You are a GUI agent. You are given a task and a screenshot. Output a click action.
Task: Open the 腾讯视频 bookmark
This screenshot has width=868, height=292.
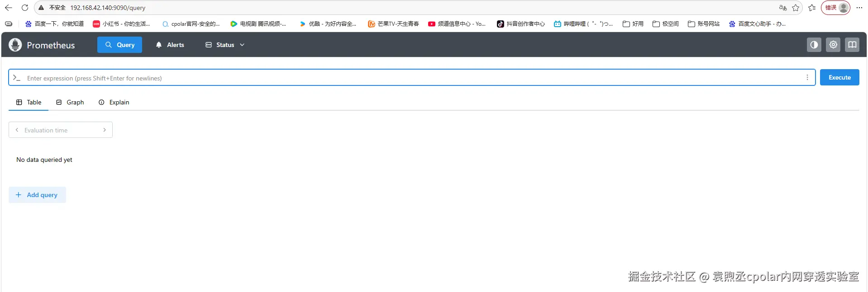pos(258,24)
